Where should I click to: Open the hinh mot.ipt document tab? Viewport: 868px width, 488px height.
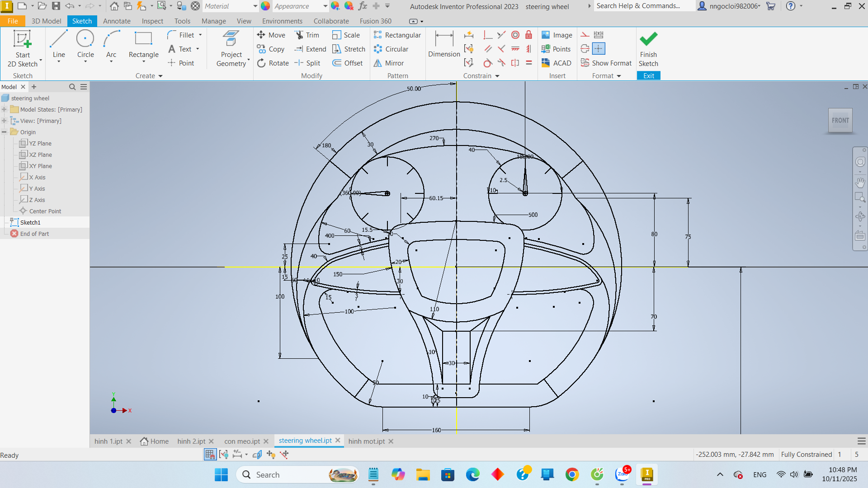point(366,441)
